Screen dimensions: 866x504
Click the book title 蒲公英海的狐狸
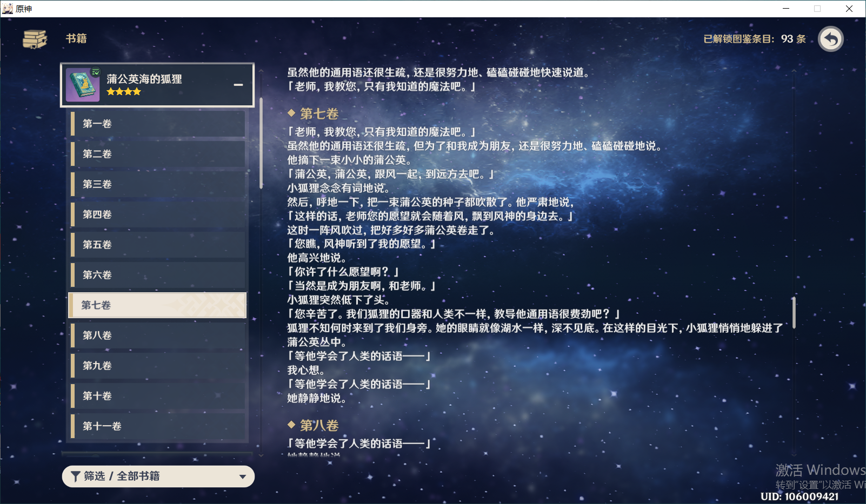pyautogui.click(x=144, y=79)
